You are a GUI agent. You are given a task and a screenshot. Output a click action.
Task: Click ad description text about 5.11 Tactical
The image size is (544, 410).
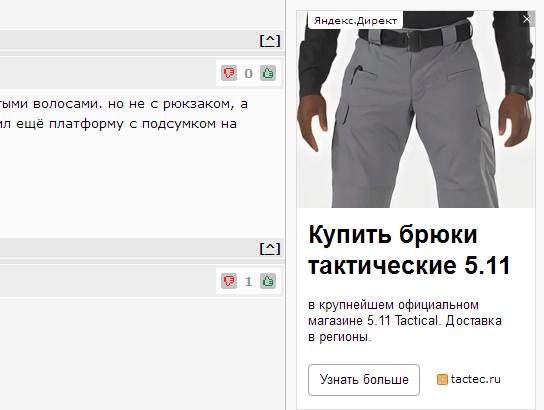405,321
